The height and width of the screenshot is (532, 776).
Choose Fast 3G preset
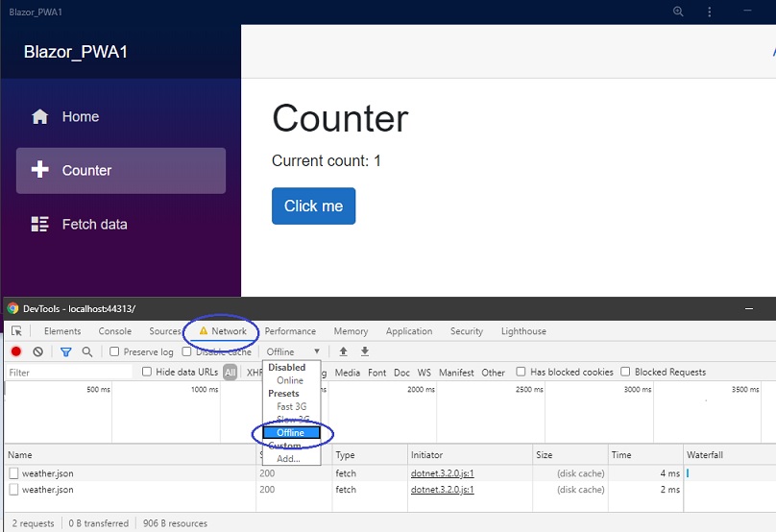coord(292,406)
